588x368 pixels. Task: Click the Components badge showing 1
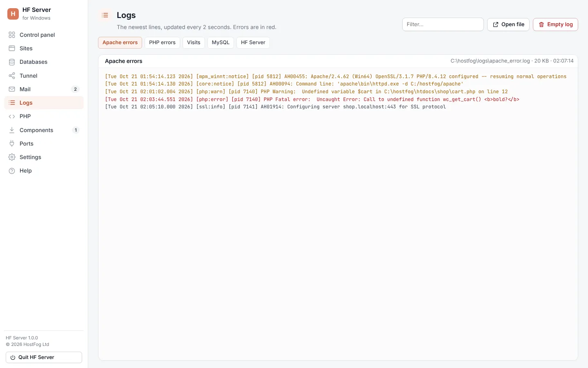(x=76, y=130)
